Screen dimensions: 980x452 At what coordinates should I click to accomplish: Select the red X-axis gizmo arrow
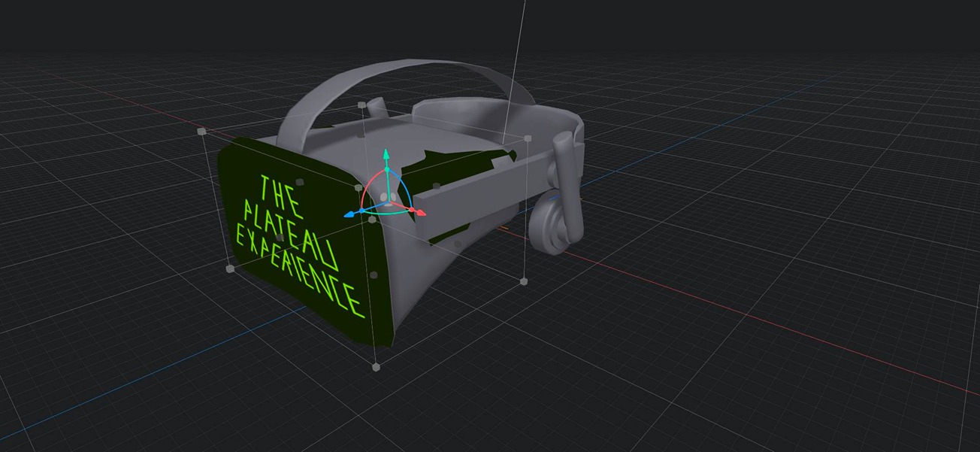418,213
